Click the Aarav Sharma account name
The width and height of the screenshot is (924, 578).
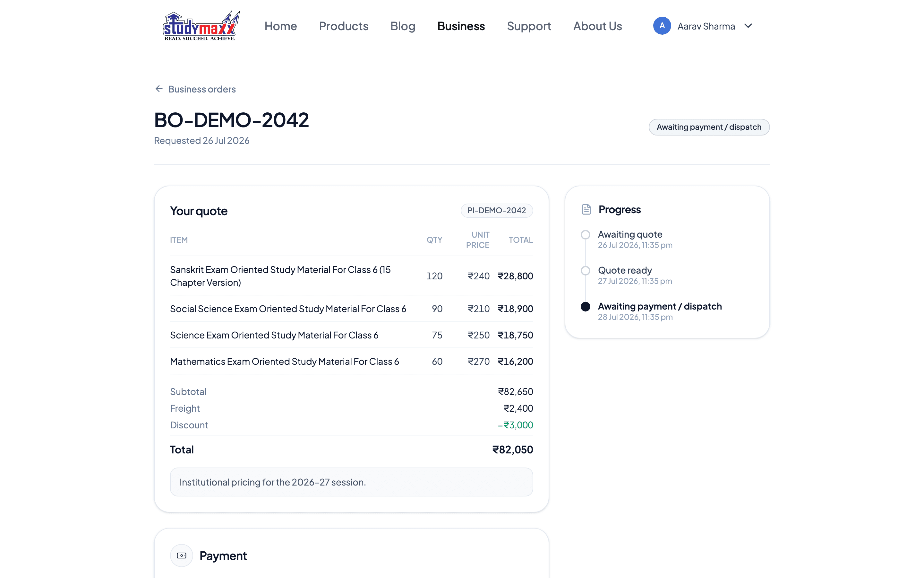pos(706,26)
